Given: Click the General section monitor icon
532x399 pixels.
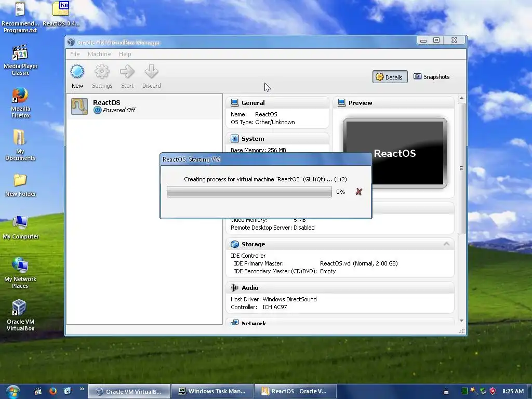Looking at the screenshot, I should click(234, 102).
